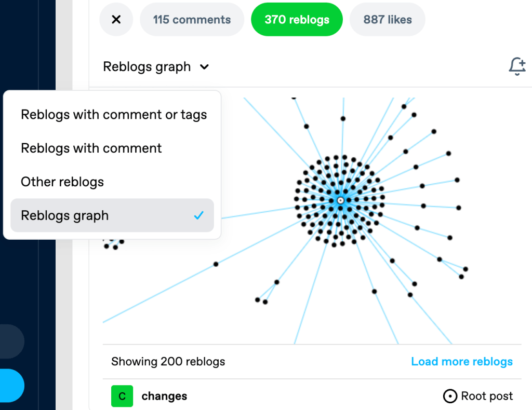Click the Root post bullseye icon
Screen dimensions: 532x410
pos(450,396)
